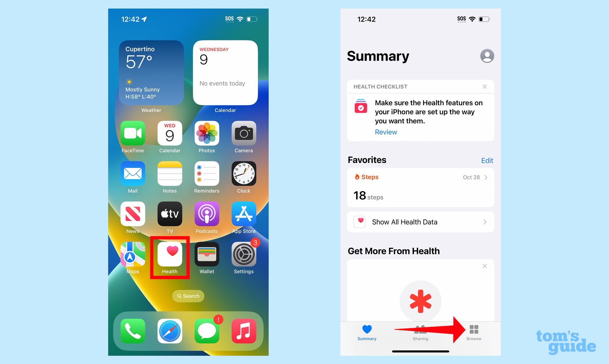
Task: Dismiss the Health Checklist banner
Action: [486, 86]
